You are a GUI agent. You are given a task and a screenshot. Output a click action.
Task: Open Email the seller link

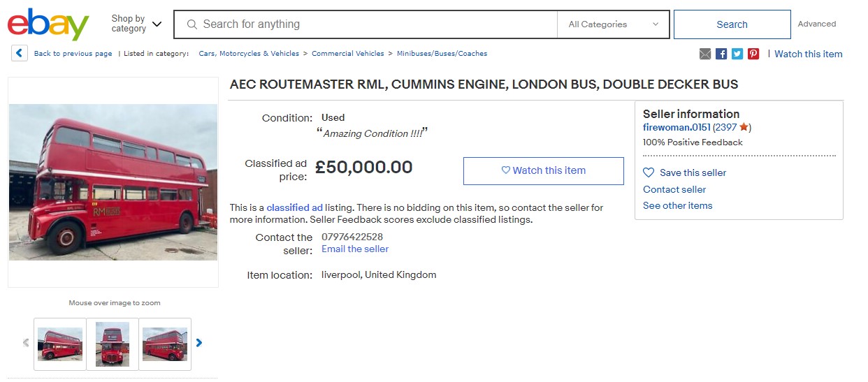pyautogui.click(x=355, y=249)
